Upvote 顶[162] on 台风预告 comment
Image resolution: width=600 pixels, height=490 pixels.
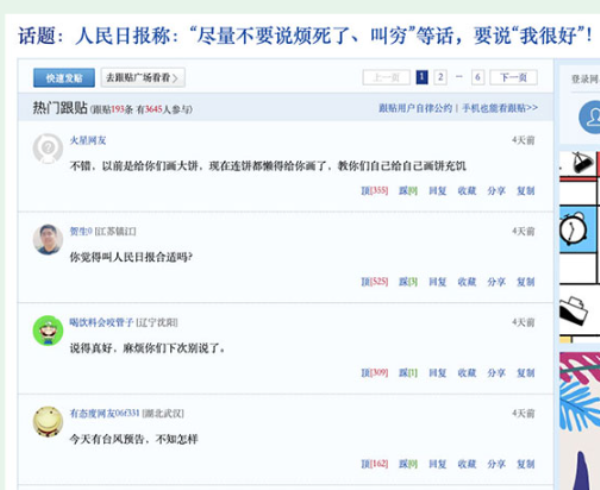pyautogui.click(x=375, y=464)
